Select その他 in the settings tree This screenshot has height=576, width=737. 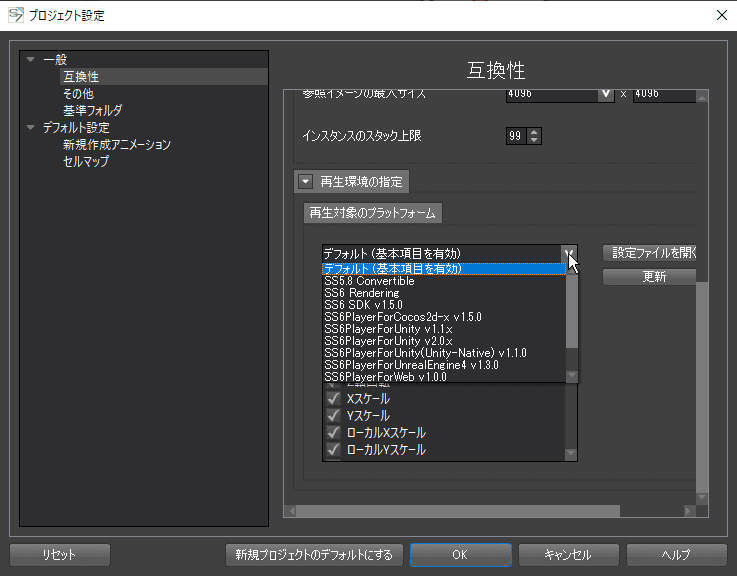point(78,94)
